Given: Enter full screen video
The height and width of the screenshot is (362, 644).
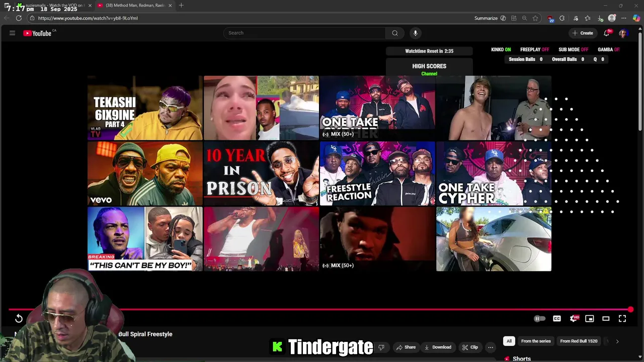Looking at the screenshot, I should (x=622, y=318).
